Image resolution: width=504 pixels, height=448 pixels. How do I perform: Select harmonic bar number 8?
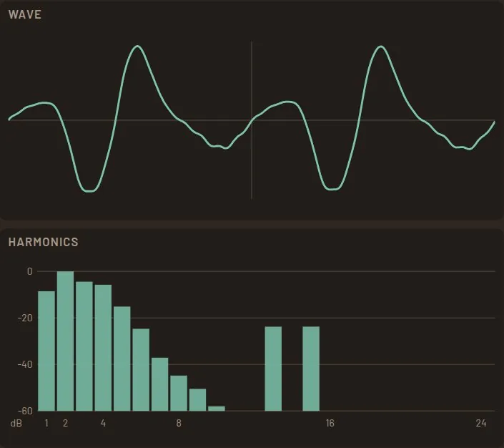click(179, 394)
